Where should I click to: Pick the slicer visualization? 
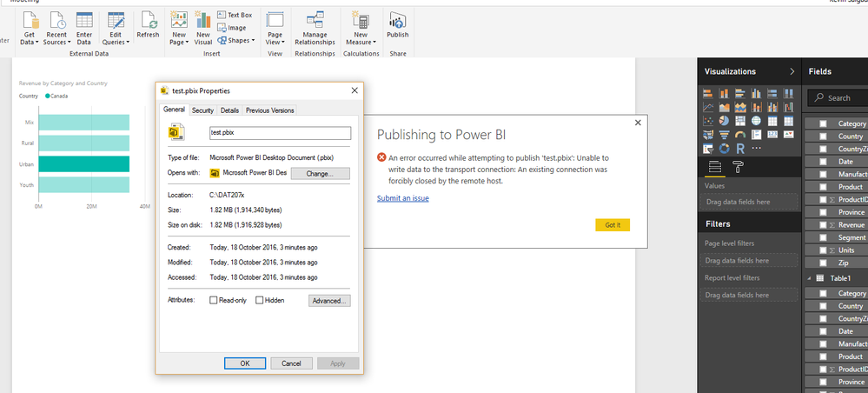coord(708,149)
